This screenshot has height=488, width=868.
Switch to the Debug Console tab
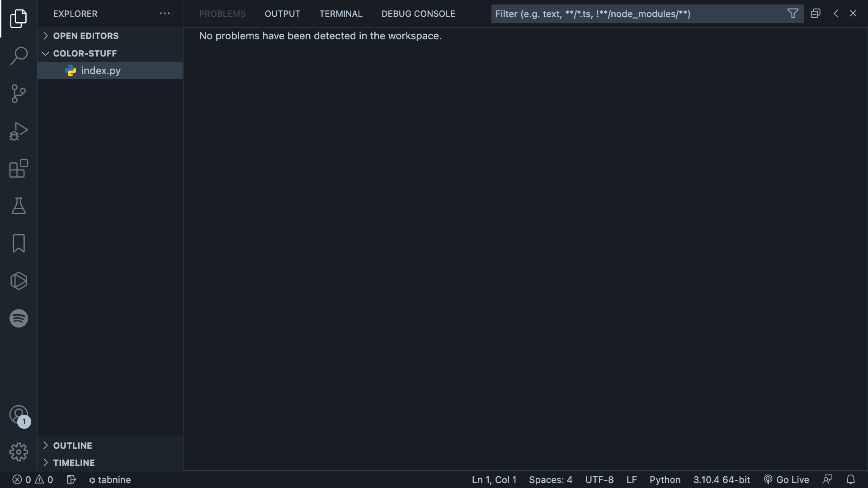418,14
